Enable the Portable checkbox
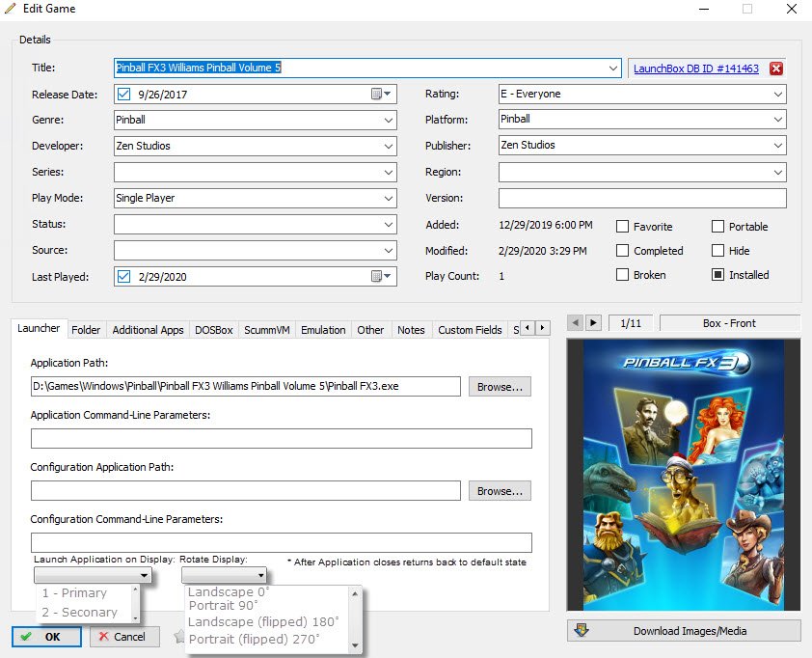The image size is (812, 658). coord(717,227)
